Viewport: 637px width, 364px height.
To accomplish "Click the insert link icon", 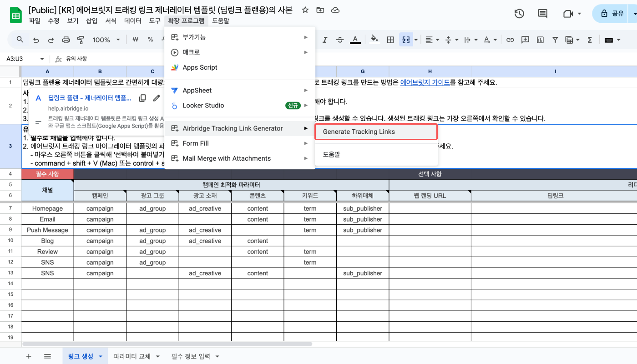I will [510, 40].
